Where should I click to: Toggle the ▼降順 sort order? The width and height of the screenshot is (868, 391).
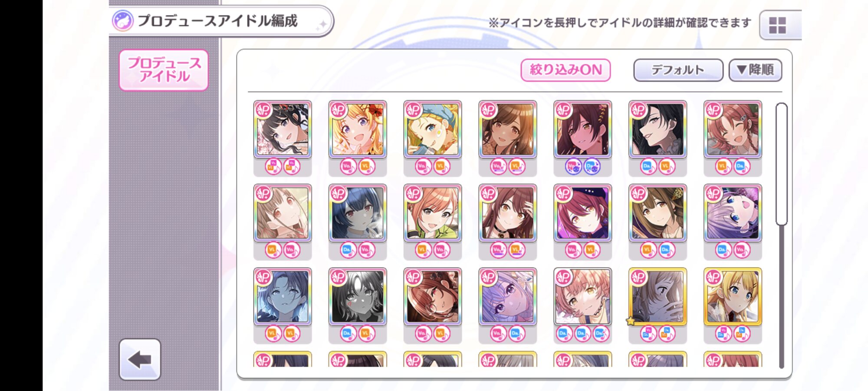tap(755, 70)
